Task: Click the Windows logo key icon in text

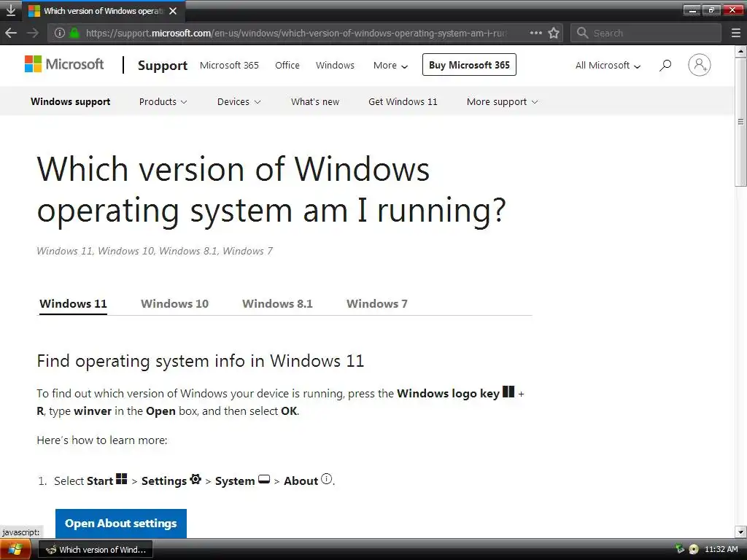Action: [x=508, y=392]
